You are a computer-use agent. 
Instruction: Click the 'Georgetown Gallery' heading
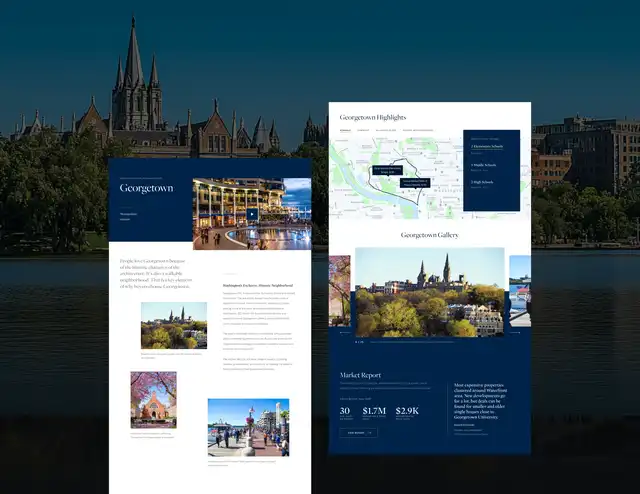(x=429, y=235)
